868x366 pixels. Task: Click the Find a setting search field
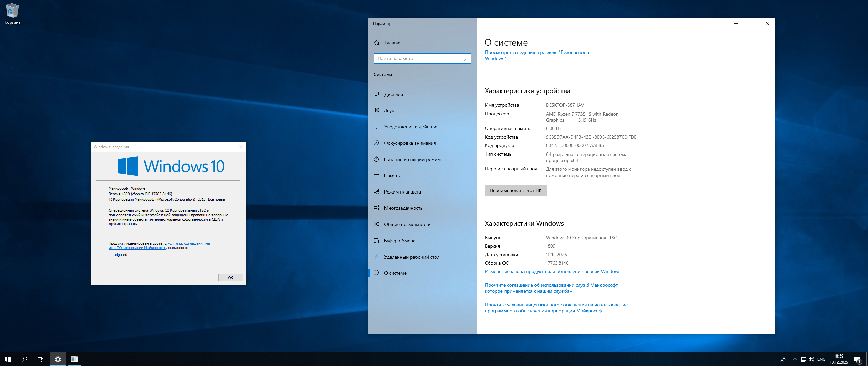[x=420, y=58]
